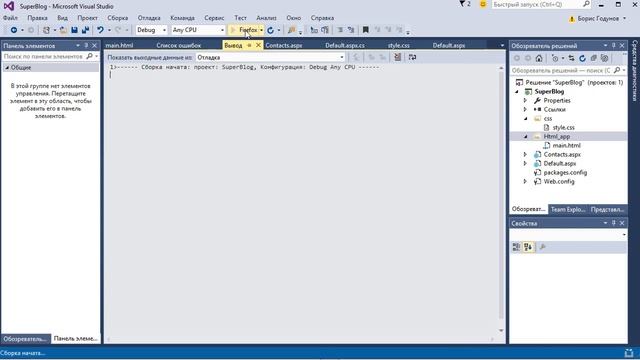The height and width of the screenshot is (360, 640).
Task: Open the Сервис menu
Action: [214, 18]
